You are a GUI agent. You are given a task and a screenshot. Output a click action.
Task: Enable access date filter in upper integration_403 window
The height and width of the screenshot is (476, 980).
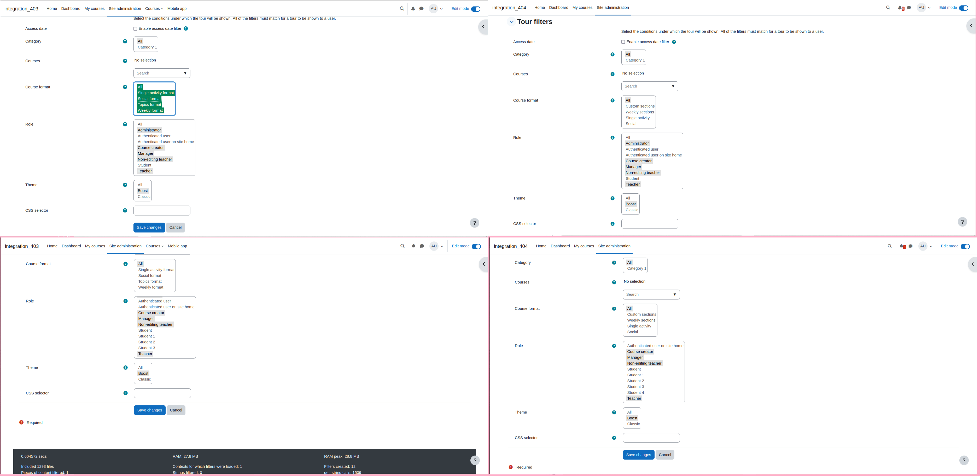(135, 28)
